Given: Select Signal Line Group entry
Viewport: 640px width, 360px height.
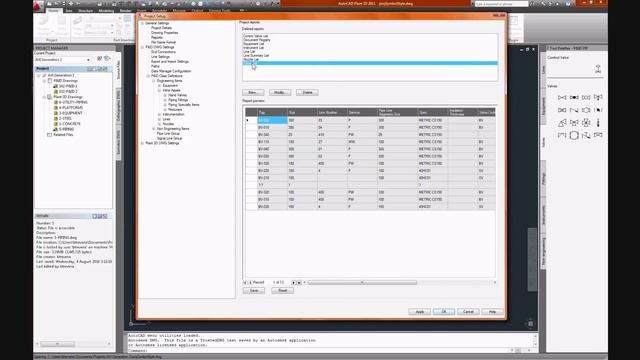Looking at the screenshot, I should pos(169,138).
